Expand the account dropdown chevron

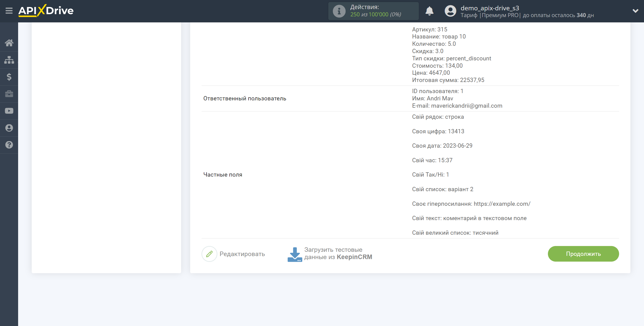tap(635, 11)
